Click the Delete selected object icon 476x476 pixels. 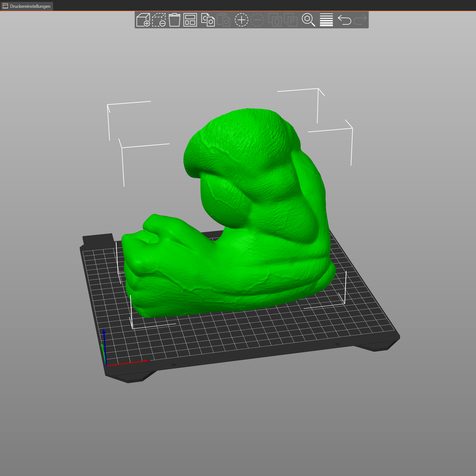click(x=159, y=20)
